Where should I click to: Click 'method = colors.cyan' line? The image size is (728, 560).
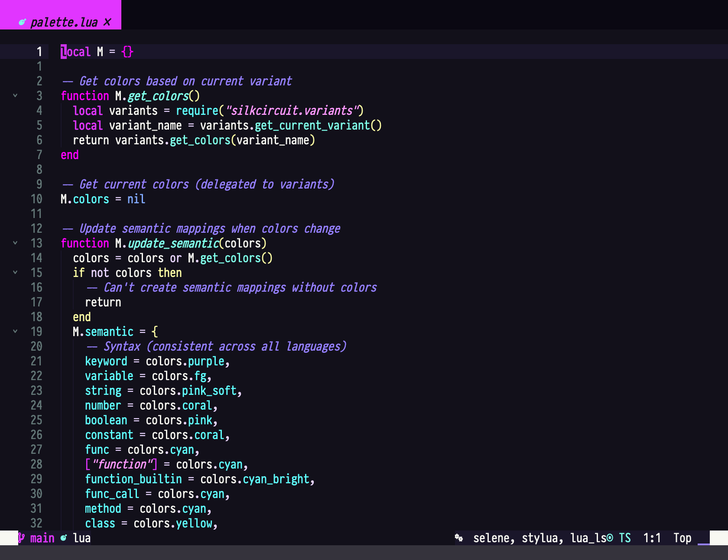[148, 508]
